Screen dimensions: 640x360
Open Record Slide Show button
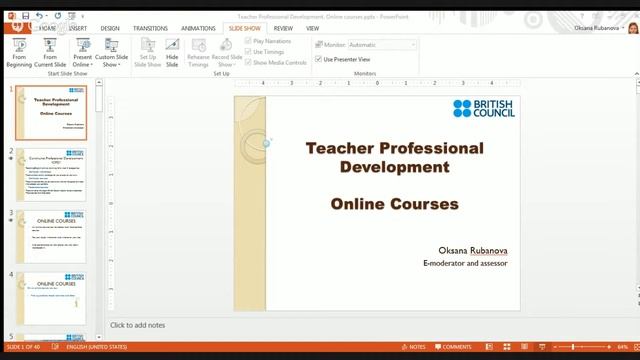227,53
